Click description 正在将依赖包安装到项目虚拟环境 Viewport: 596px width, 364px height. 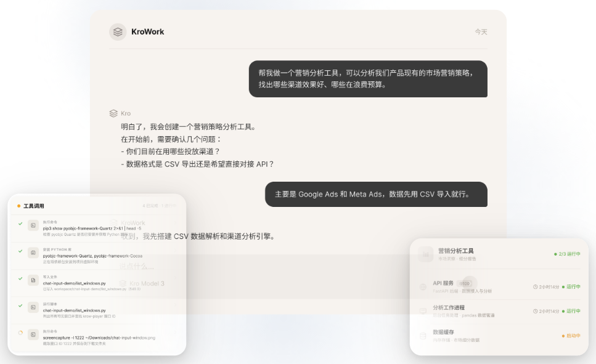pos(71,262)
